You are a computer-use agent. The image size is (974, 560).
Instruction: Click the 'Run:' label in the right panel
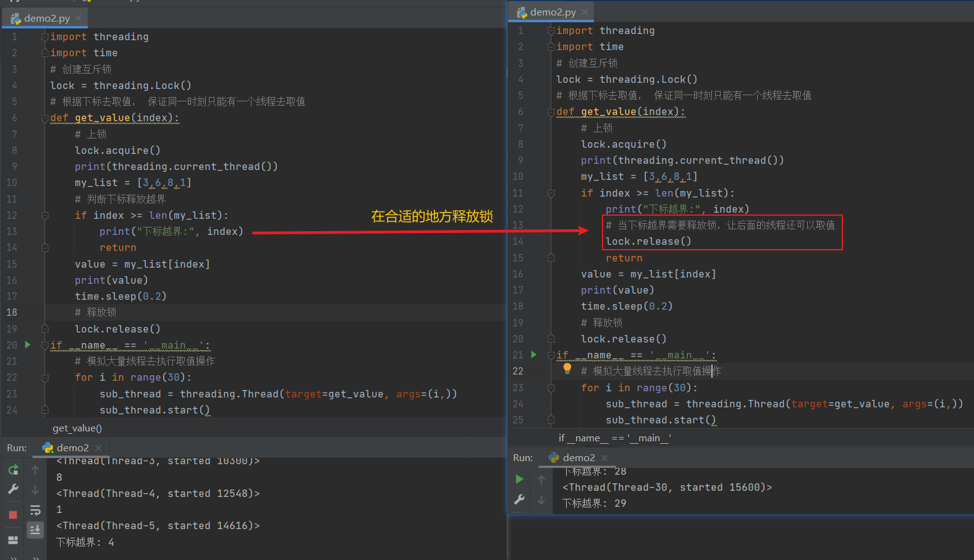pos(523,457)
